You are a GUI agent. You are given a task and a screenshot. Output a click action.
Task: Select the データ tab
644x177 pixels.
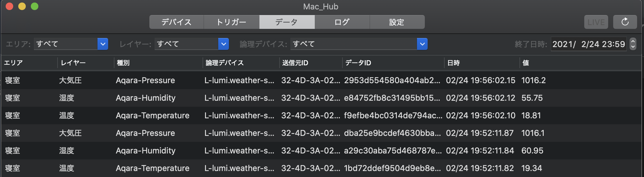coord(287,22)
